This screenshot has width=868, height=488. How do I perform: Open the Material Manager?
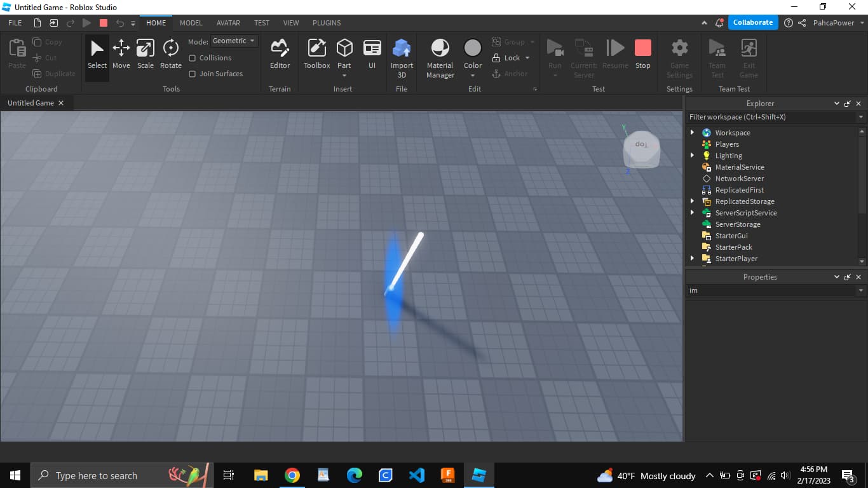(x=440, y=58)
